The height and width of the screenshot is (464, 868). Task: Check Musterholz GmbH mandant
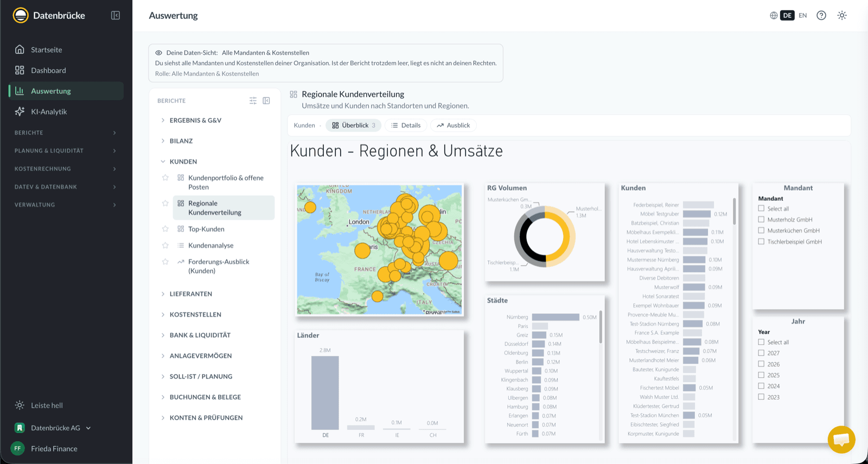point(761,220)
